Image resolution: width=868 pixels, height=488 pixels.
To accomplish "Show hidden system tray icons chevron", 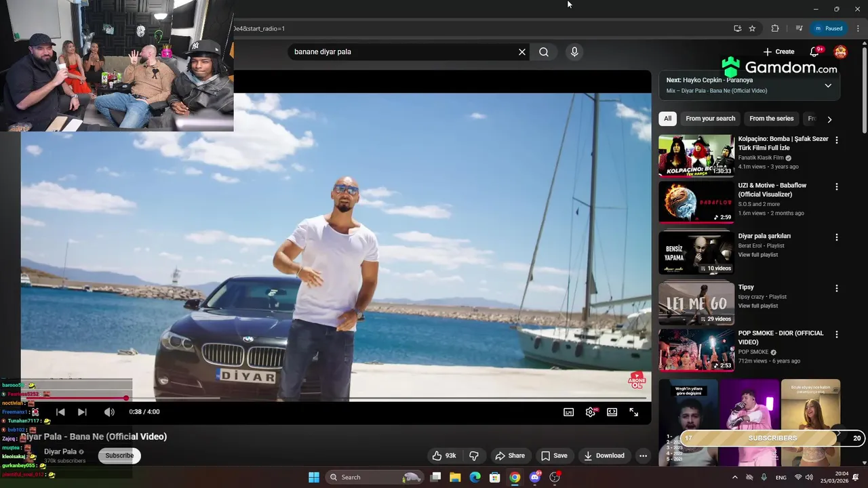I will (734, 477).
